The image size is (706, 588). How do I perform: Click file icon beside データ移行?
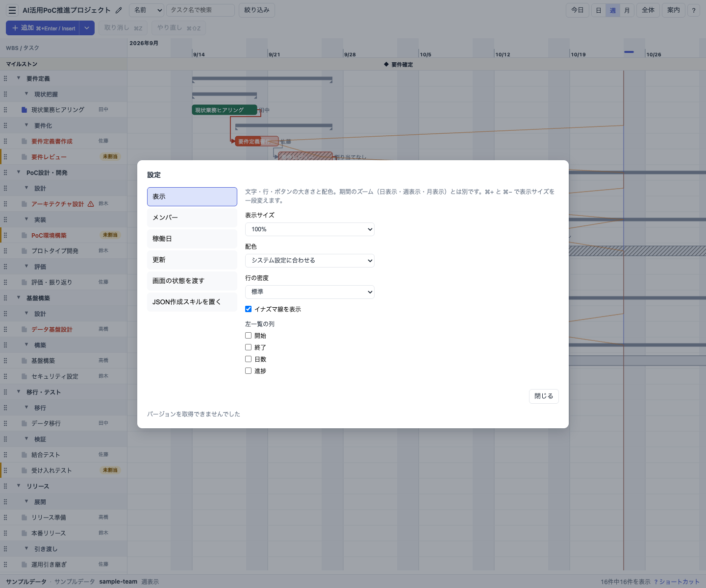point(24,423)
